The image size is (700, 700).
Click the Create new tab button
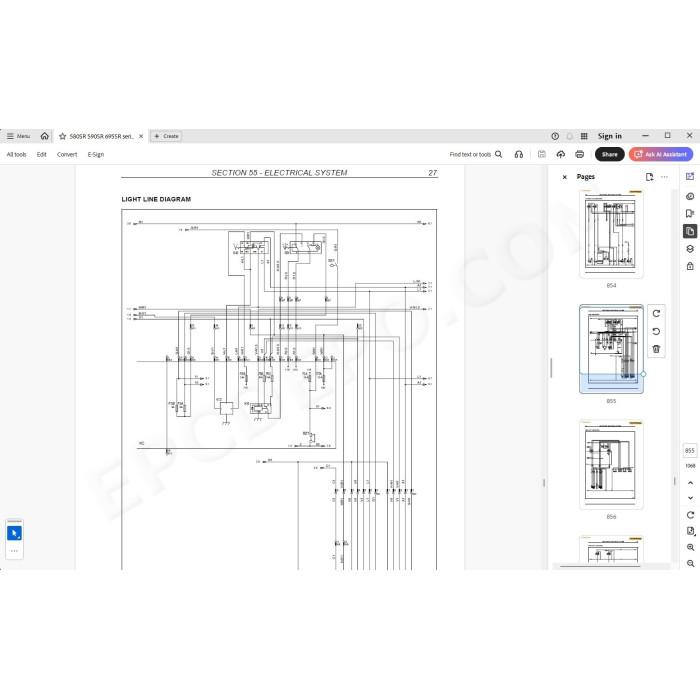[166, 136]
